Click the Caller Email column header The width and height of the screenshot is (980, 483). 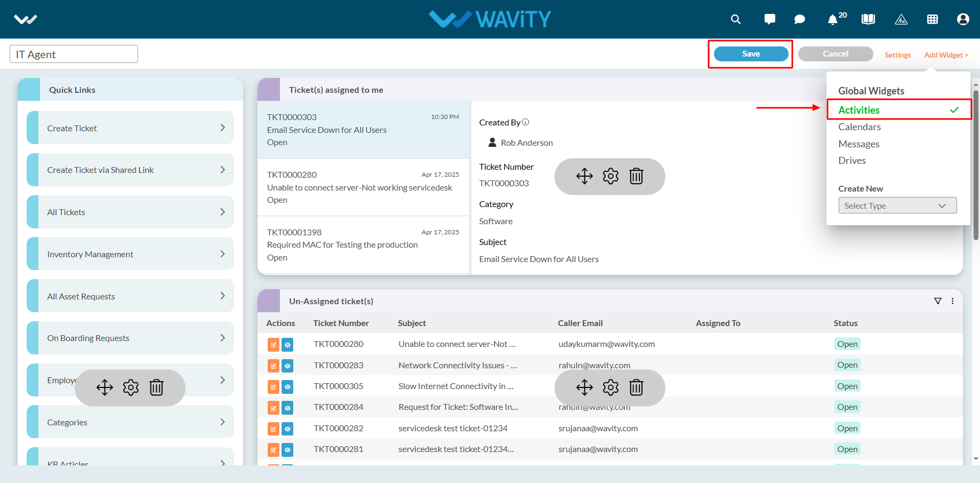[x=580, y=323]
